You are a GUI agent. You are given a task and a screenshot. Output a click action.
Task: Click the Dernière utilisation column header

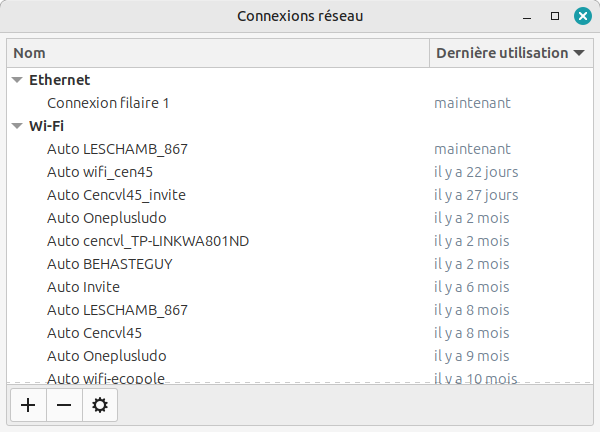coord(502,53)
